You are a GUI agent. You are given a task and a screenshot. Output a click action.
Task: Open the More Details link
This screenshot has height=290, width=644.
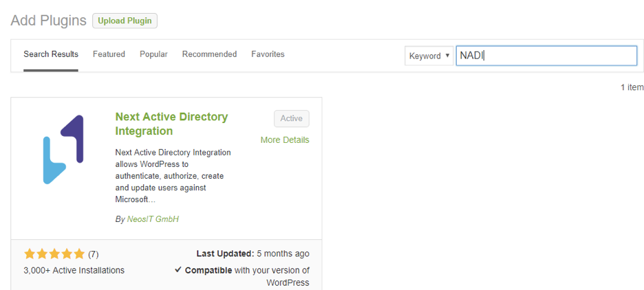coord(285,140)
